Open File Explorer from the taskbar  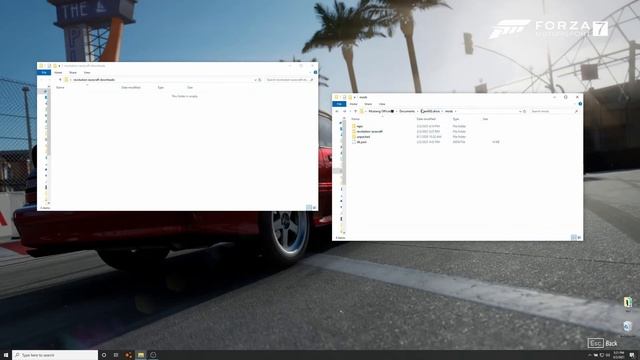click(141, 355)
